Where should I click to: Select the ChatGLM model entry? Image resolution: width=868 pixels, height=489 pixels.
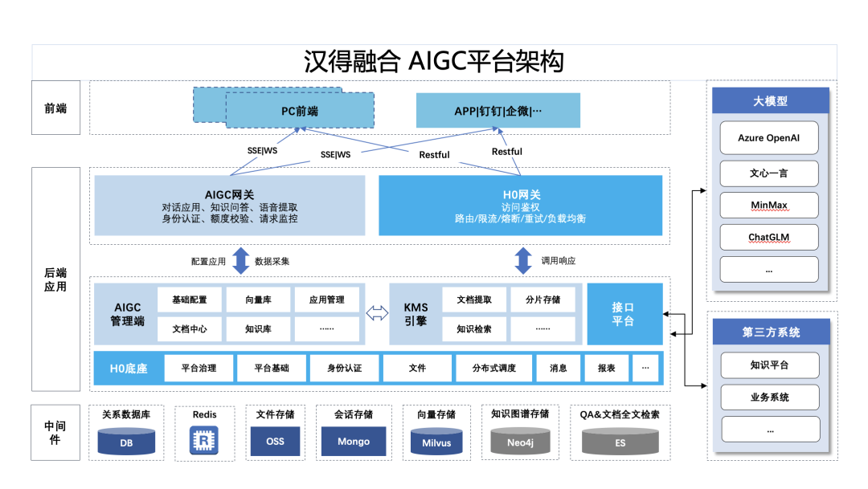pyautogui.click(x=768, y=238)
